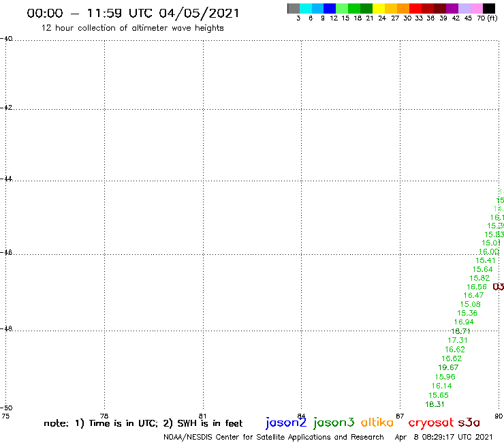Viewport: 504px width, 443px height.
Task: Select the pink swatch in the legend
Action: click(x=477, y=8)
